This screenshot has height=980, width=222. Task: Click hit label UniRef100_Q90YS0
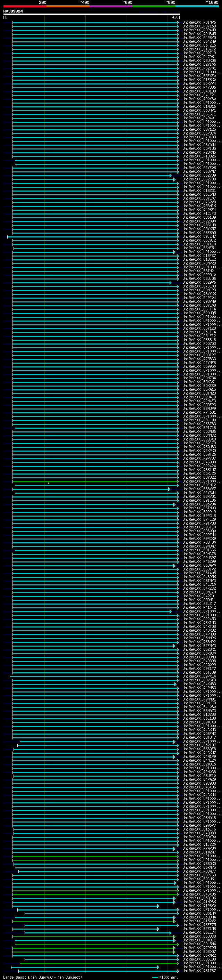[199, 99]
